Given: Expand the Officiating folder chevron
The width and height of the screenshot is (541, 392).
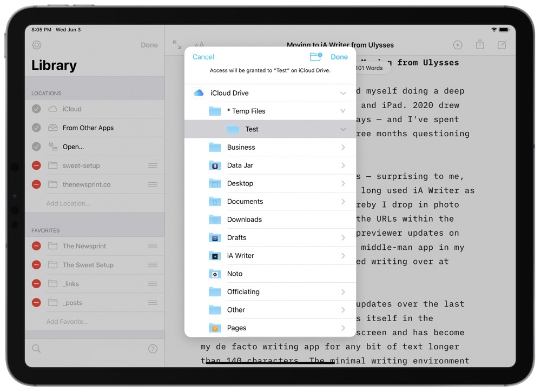Looking at the screenshot, I should click(x=343, y=291).
